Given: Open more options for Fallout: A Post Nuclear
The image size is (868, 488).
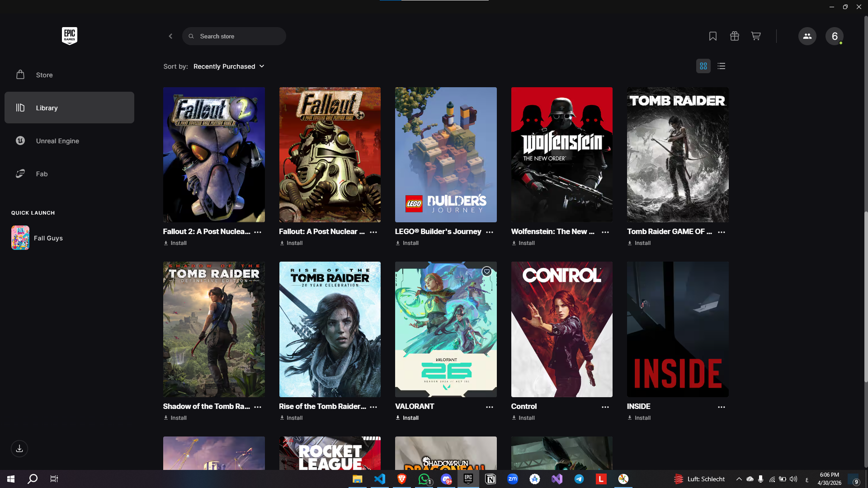Looking at the screenshot, I should point(373,232).
